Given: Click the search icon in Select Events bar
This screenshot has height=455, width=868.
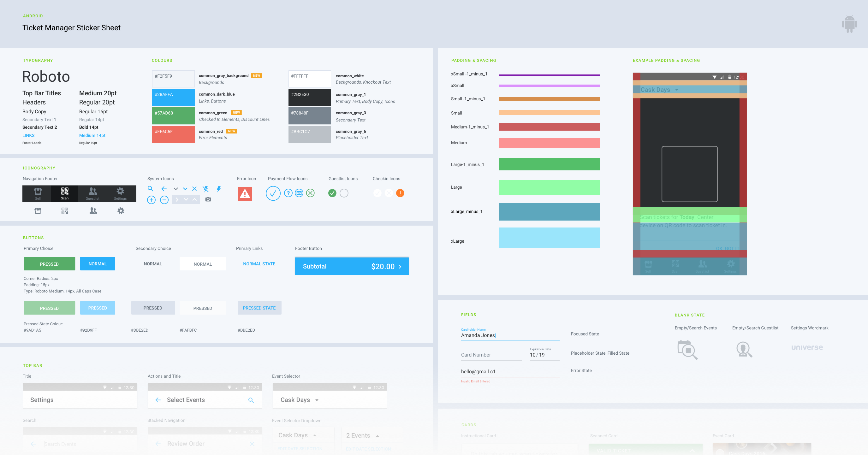Looking at the screenshot, I should [x=251, y=400].
